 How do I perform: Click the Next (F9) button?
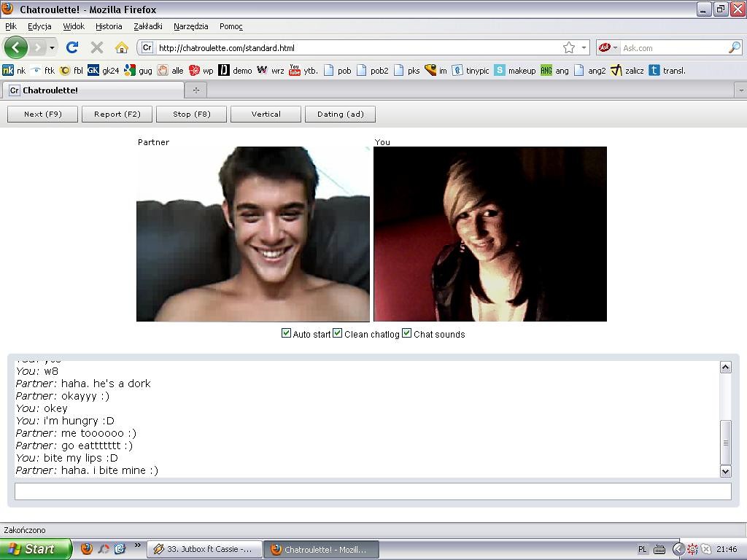(43, 114)
